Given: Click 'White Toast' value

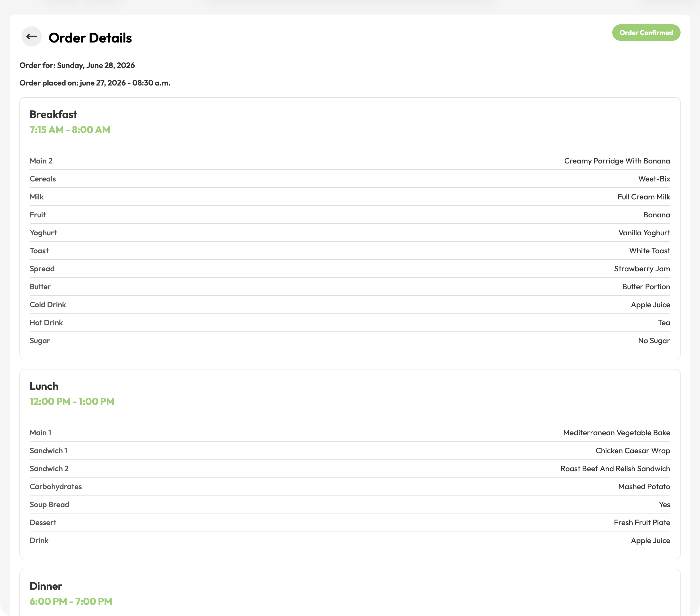Looking at the screenshot, I should click(649, 250).
